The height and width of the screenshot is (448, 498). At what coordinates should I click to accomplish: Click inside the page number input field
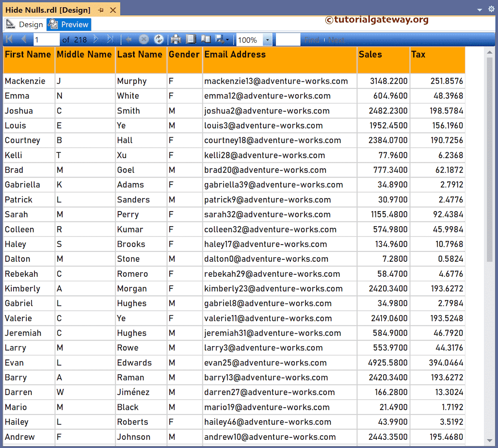[46, 39]
